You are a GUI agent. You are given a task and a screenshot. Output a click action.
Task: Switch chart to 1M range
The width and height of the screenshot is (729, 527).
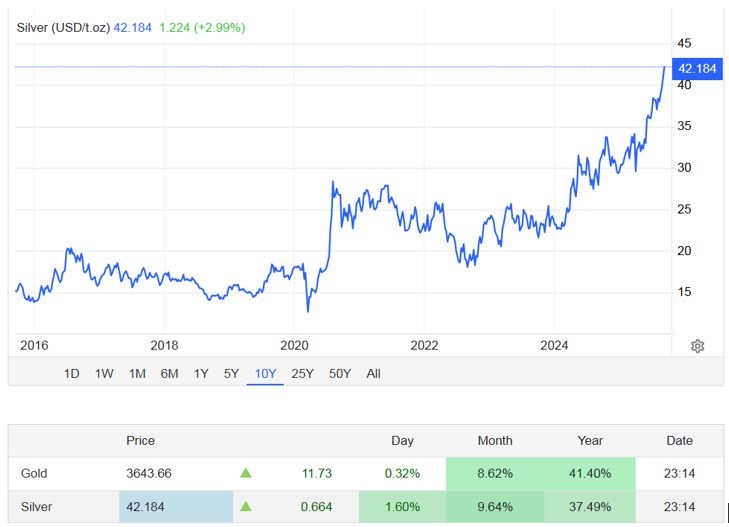tap(137, 374)
